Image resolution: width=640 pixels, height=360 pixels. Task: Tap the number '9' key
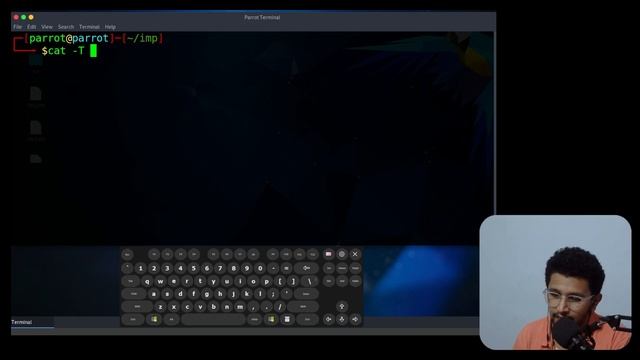(247, 268)
